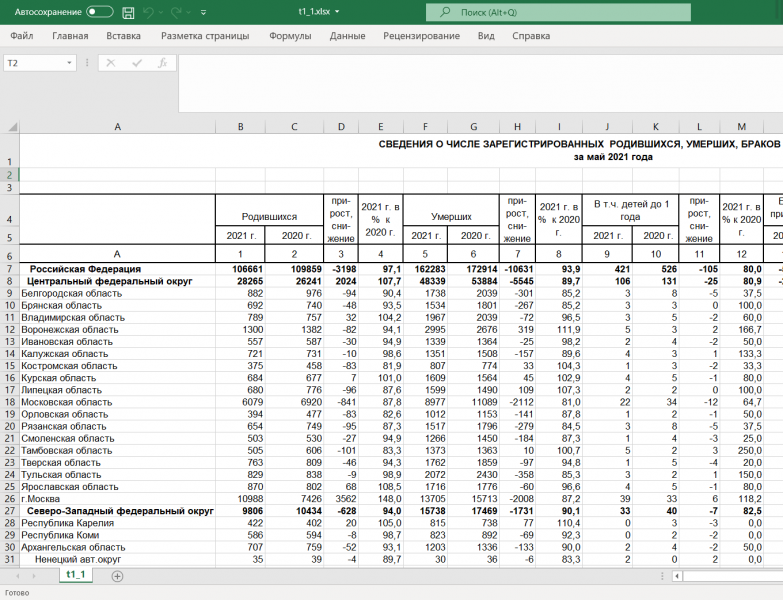Select column M header
This screenshot has height=600, width=783.
click(742, 127)
